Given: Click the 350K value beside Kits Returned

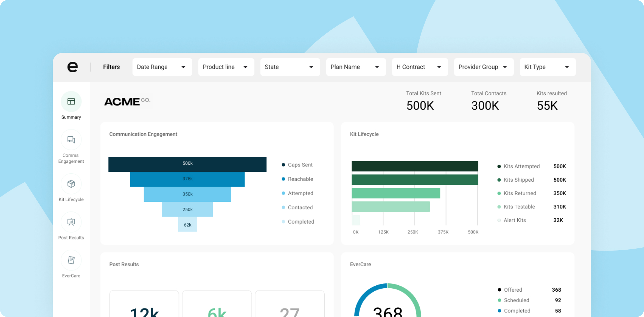Looking at the screenshot, I should tap(560, 194).
